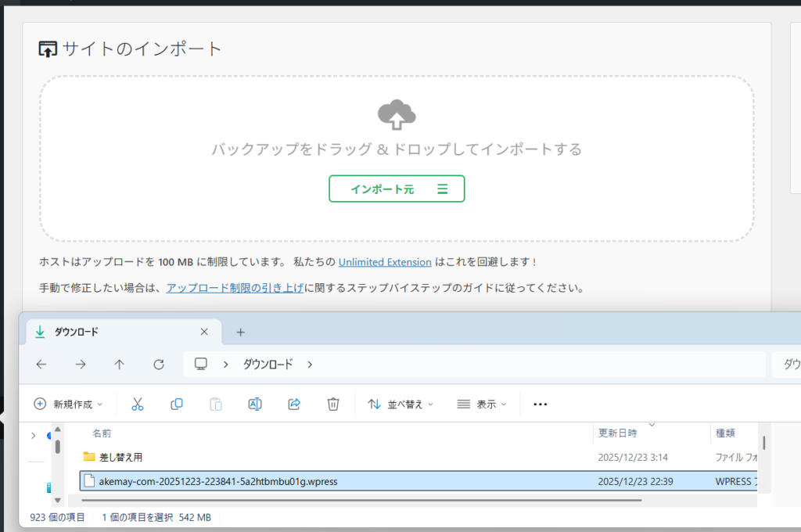The height and width of the screenshot is (532, 801).
Task: Click the copy icon in Explorer toolbar
Action: 177,404
